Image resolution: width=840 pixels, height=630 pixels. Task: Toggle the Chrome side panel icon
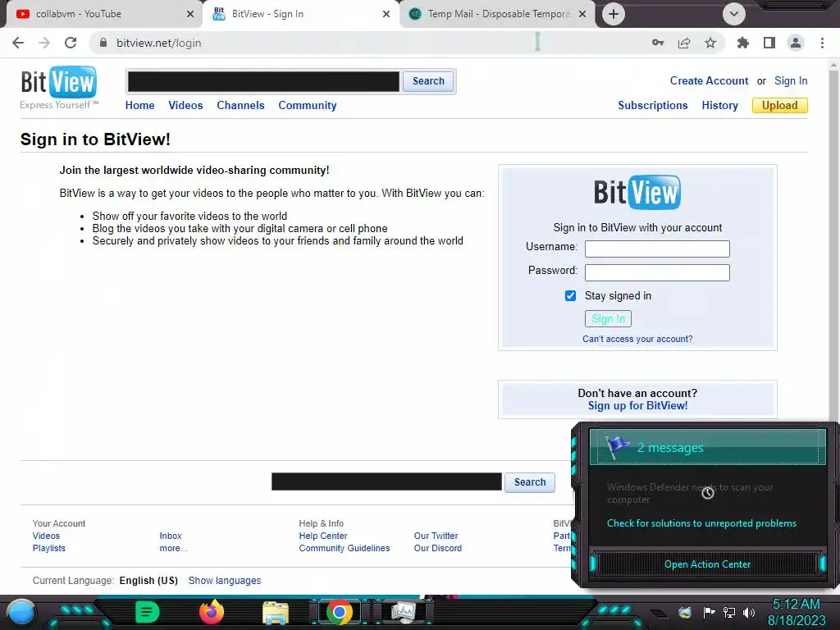pos(769,43)
